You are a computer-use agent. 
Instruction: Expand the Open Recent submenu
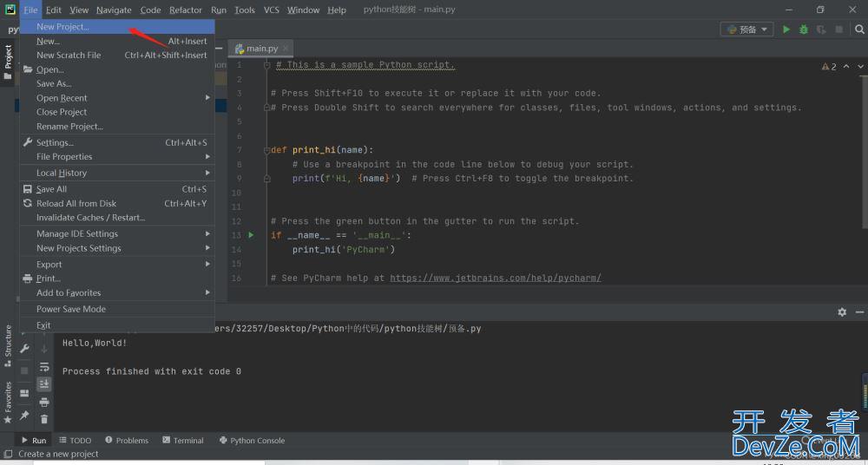(117, 98)
